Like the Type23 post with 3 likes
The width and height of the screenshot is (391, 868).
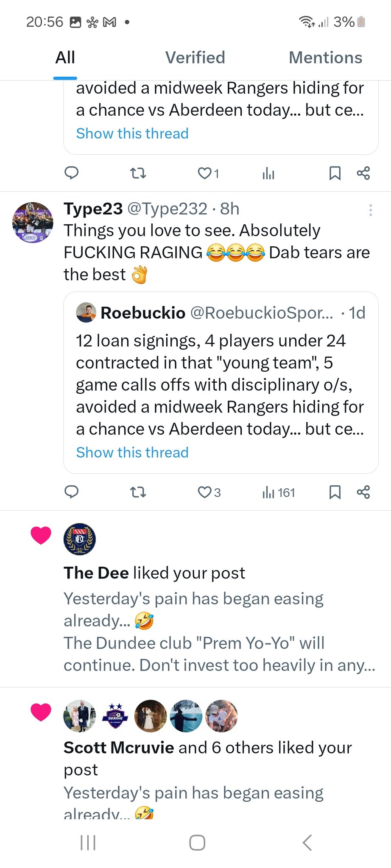point(205,492)
